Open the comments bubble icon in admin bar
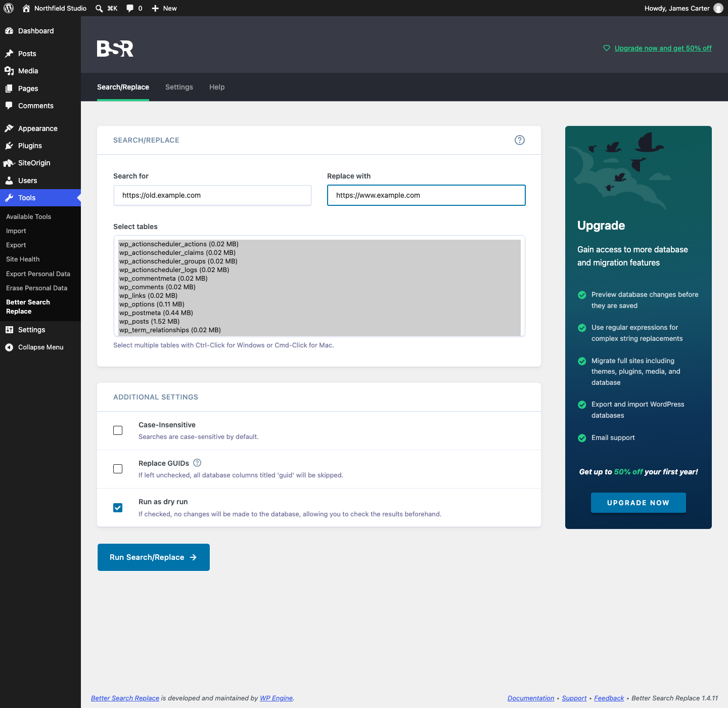The width and height of the screenshot is (728, 708). pyautogui.click(x=130, y=8)
